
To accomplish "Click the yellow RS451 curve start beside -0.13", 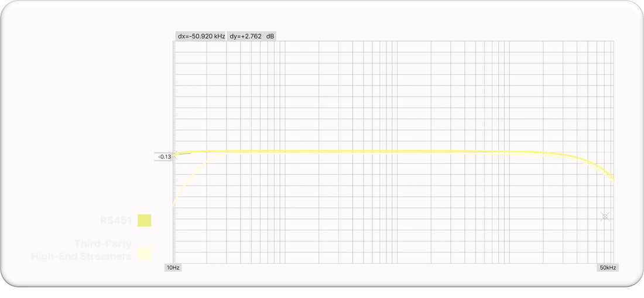I will [x=177, y=154].
